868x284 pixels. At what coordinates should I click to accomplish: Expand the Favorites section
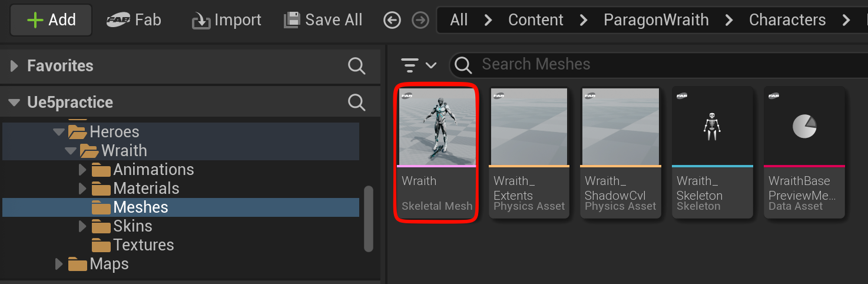(14, 65)
